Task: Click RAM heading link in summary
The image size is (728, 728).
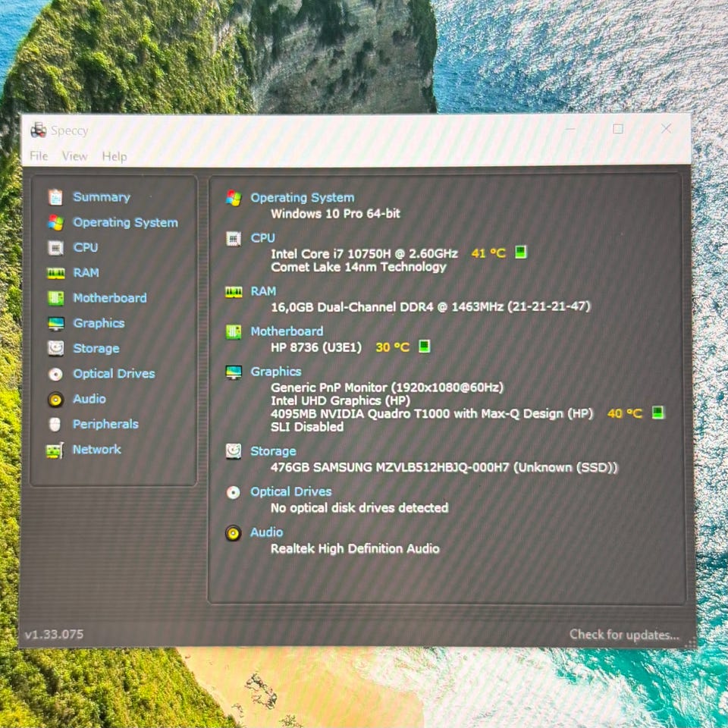Action: tap(263, 291)
